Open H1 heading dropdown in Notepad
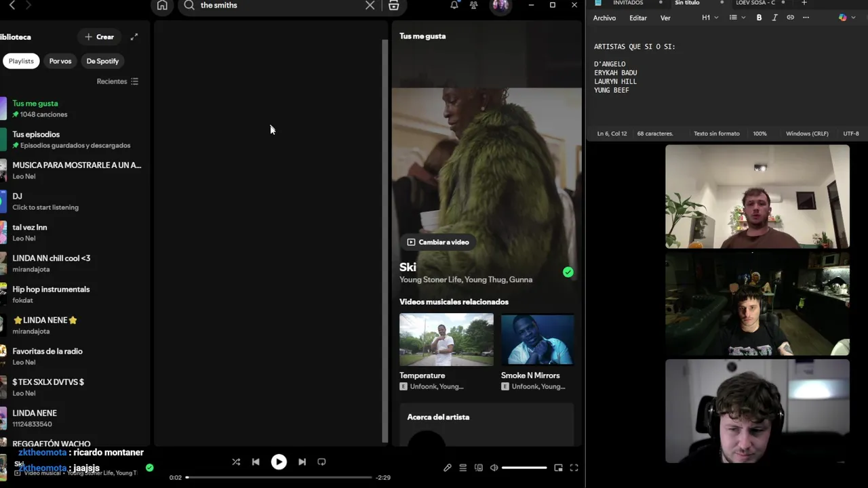This screenshot has height=488, width=868. click(x=710, y=18)
